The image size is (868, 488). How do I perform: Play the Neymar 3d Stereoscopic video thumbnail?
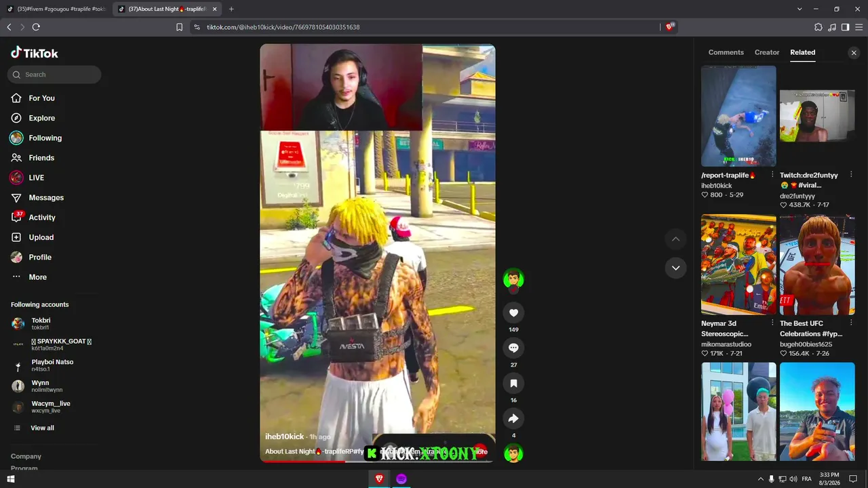pos(738,264)
